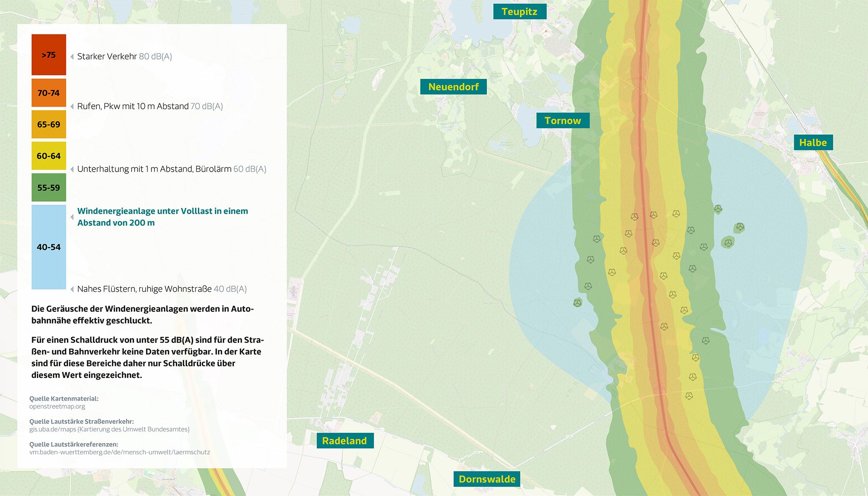Viewport: 868px width, 496px height.
Task: Click the arrow marker beside Starker Verkehr 80 dB(A)
Action: coord(72,57)
